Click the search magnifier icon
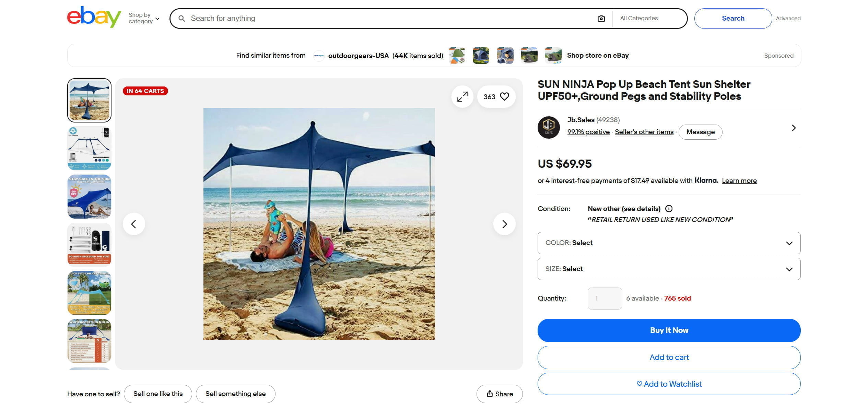This screenshot has height=408, width=868. click(x=182, y=19)
